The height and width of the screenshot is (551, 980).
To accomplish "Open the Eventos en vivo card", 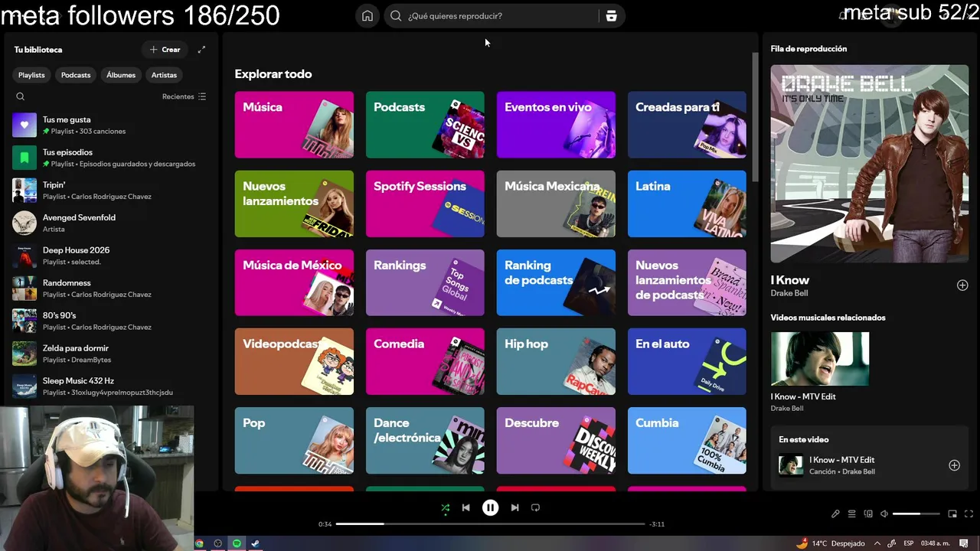I will click(x=556, y=125).
